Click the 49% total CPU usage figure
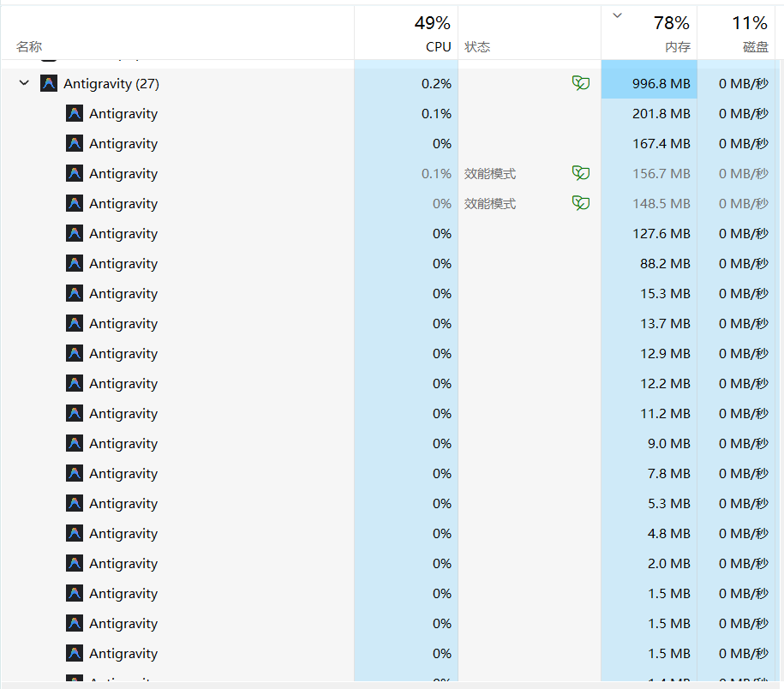This screenshot has width=784, height=689. [x=433, y=23]
